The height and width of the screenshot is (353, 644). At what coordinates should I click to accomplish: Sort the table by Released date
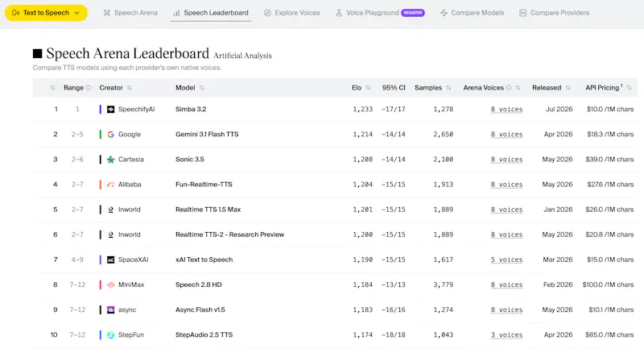coord(568,88)
